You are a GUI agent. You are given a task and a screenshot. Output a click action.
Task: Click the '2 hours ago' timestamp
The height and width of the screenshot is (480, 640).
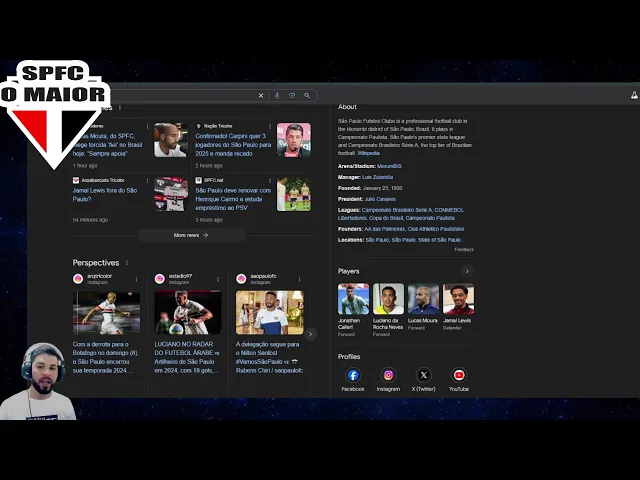coord(209,166)
